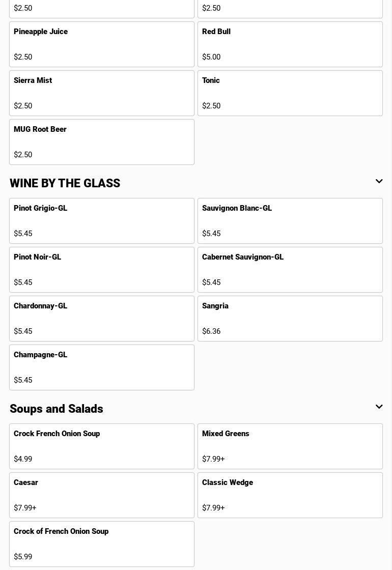Select the Tonic item

coord(290,93)
